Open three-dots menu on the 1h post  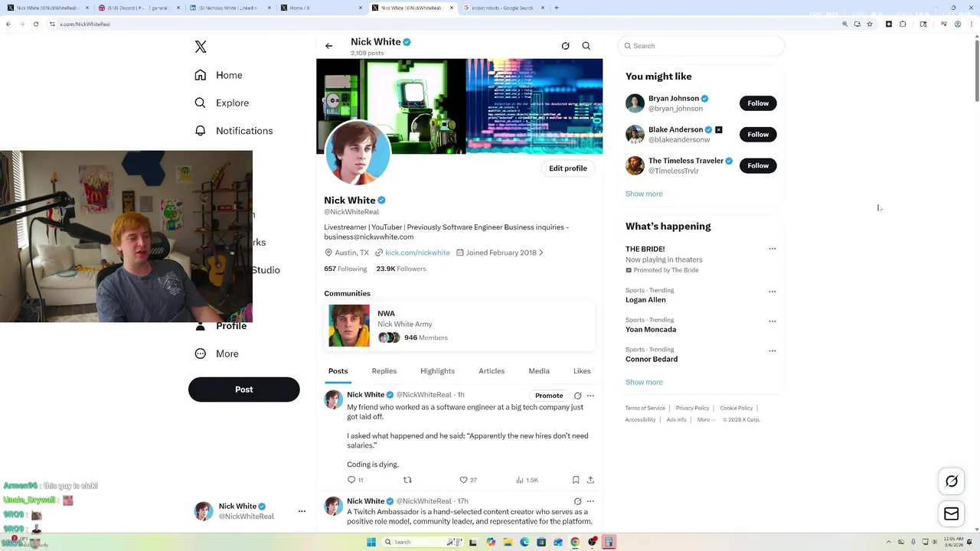click(590, 396)
